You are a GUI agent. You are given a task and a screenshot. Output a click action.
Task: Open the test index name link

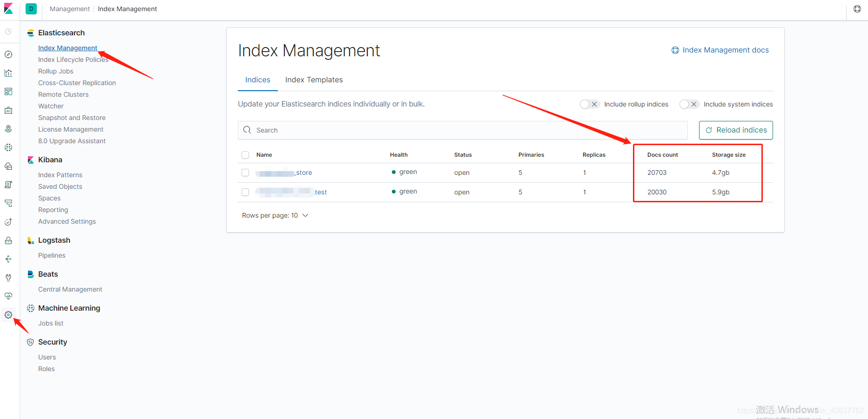coord(292,192)
